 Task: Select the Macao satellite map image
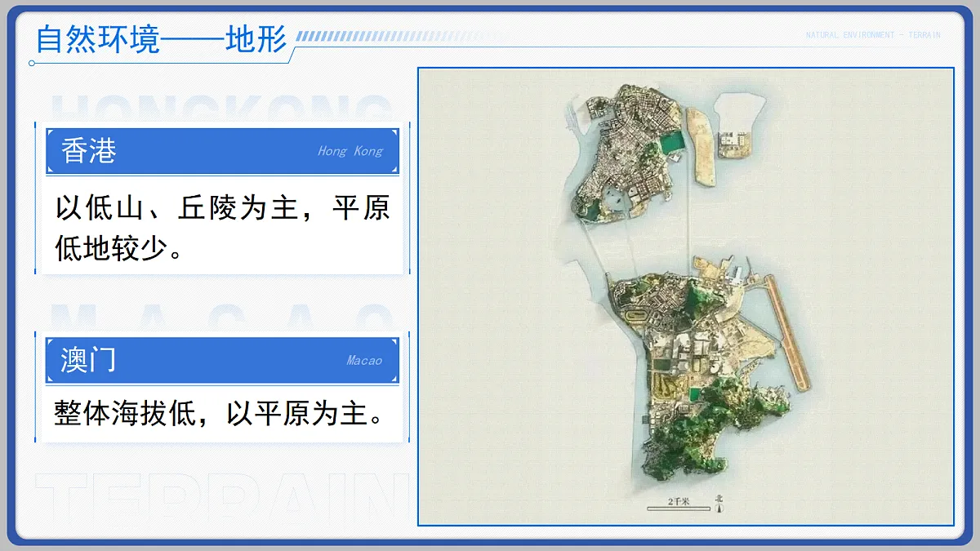tap(686, 296)
